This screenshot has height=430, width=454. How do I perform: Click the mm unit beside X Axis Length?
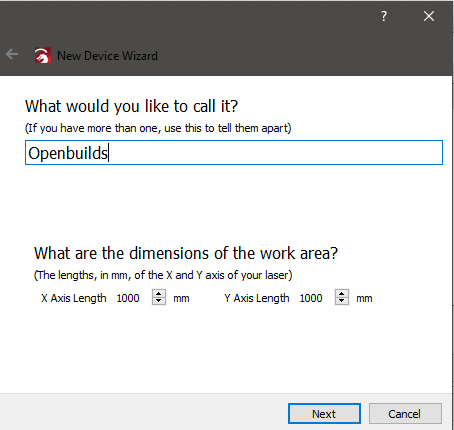click(181, 298)
